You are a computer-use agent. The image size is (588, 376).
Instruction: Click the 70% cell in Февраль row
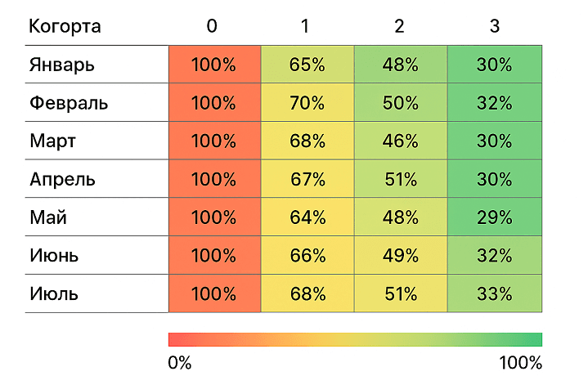click(307, 104)
